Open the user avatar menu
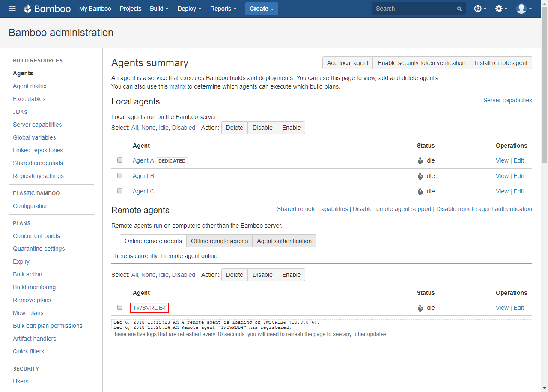548x392 pixels. (x=524, y=9)
